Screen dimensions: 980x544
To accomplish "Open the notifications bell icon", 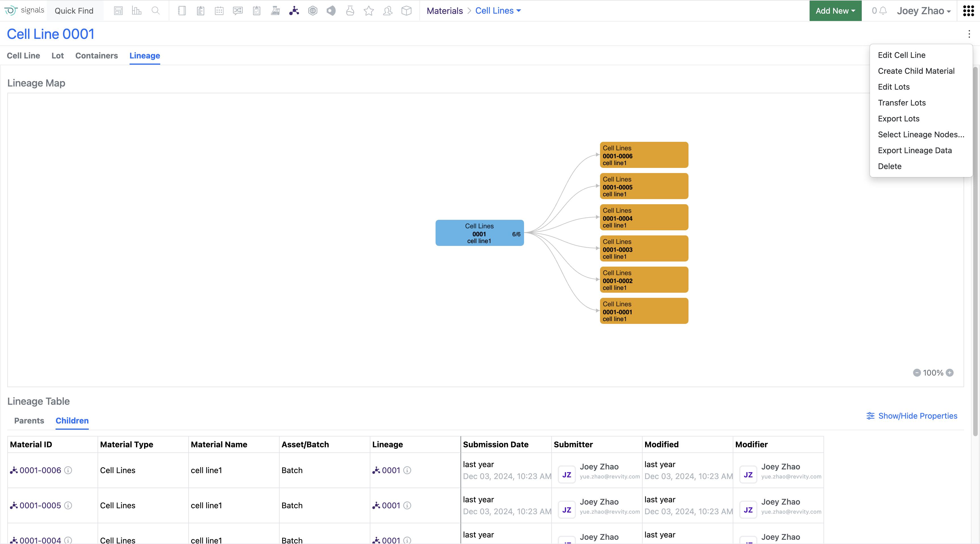I will click(x=883, y=11).
